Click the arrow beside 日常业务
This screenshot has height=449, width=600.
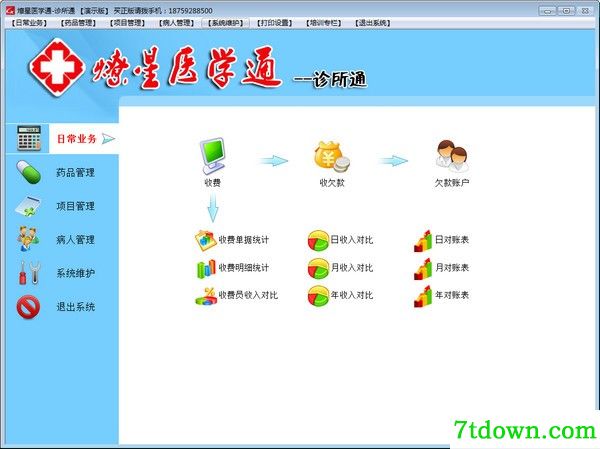coord(108,139)
